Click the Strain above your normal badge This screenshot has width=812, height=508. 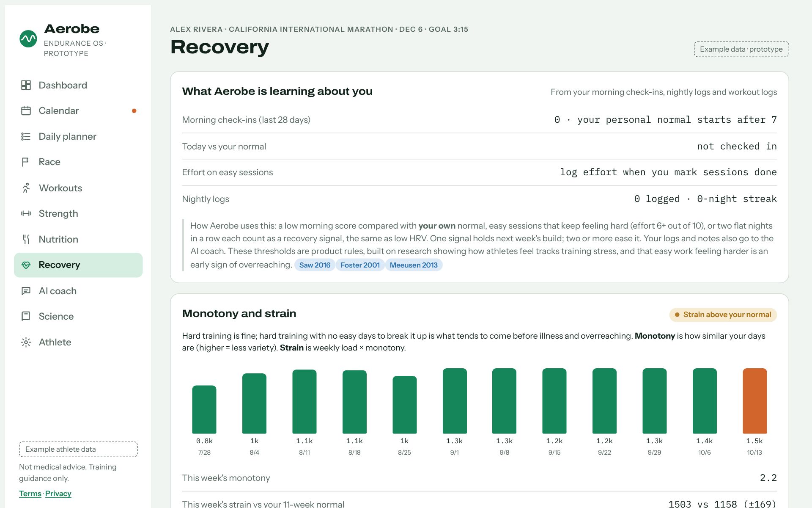click(x=723, y=315)
